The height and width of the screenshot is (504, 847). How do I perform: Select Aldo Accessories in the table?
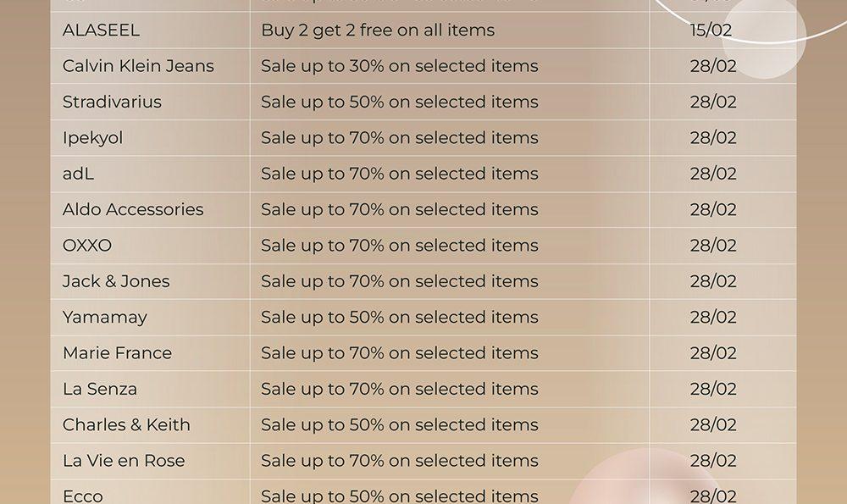(x=133, y=209)
